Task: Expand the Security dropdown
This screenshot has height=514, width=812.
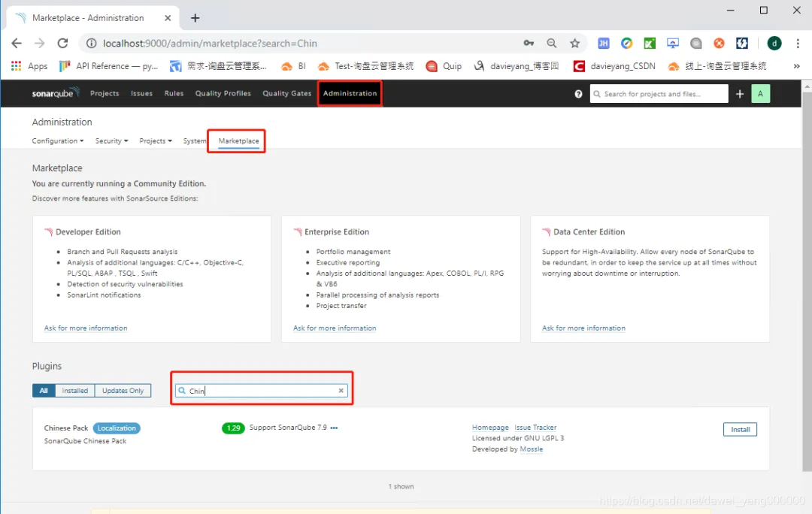Action: click(x=111, y=141)
